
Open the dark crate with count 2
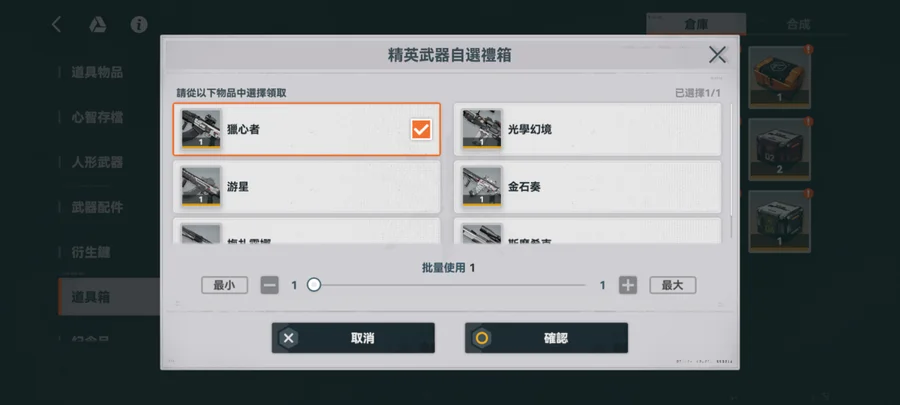(779, 149)
